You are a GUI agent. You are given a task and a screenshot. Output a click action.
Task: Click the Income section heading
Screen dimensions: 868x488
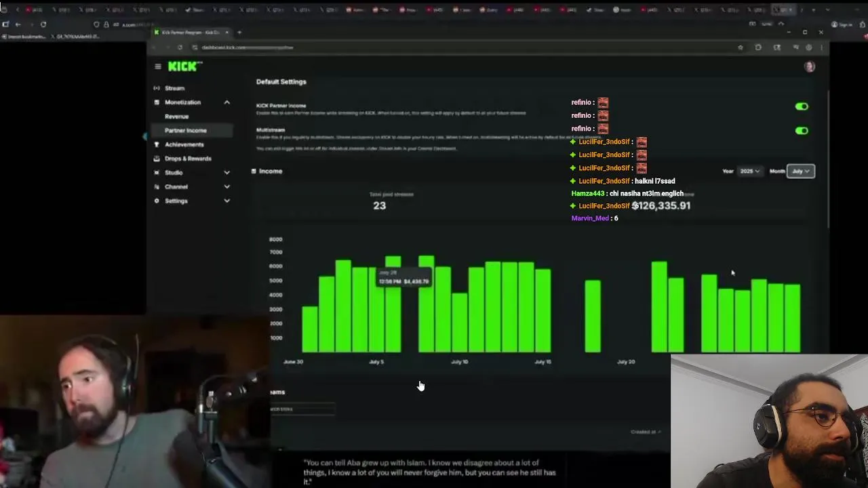coord(271,171)
